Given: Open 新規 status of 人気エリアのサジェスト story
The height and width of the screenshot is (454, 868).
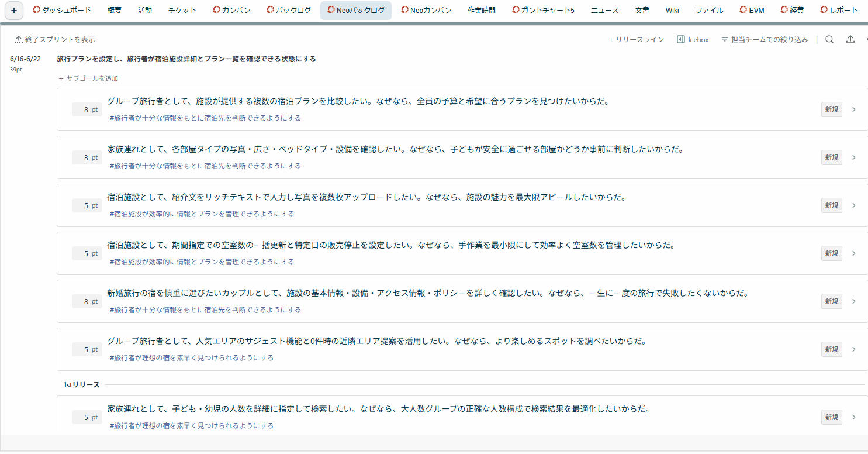Looking at the screenshot, I should [832, 349].
